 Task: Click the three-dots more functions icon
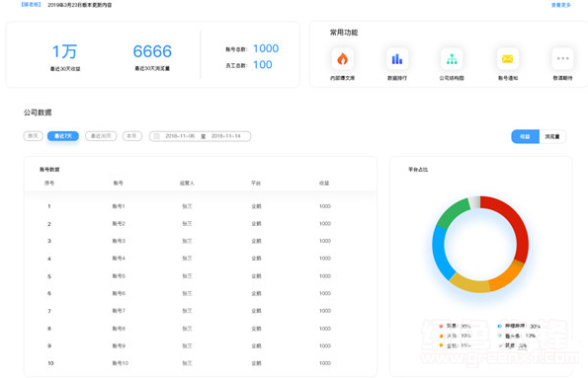[x=563, y=59]
